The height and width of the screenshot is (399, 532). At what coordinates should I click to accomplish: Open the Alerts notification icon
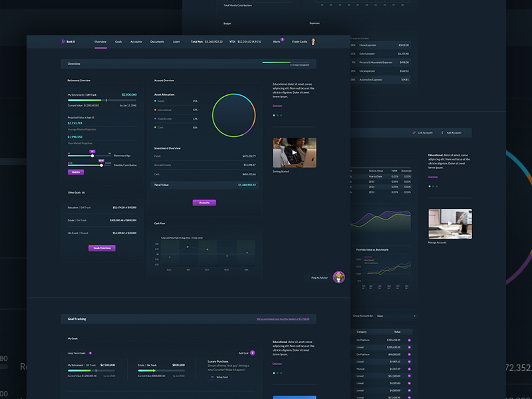point(283,41)
